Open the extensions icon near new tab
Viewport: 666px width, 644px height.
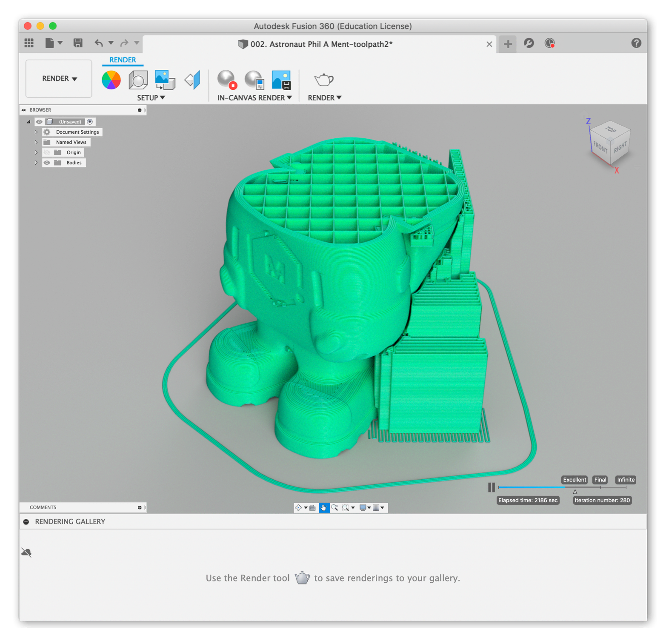[529, 43]
